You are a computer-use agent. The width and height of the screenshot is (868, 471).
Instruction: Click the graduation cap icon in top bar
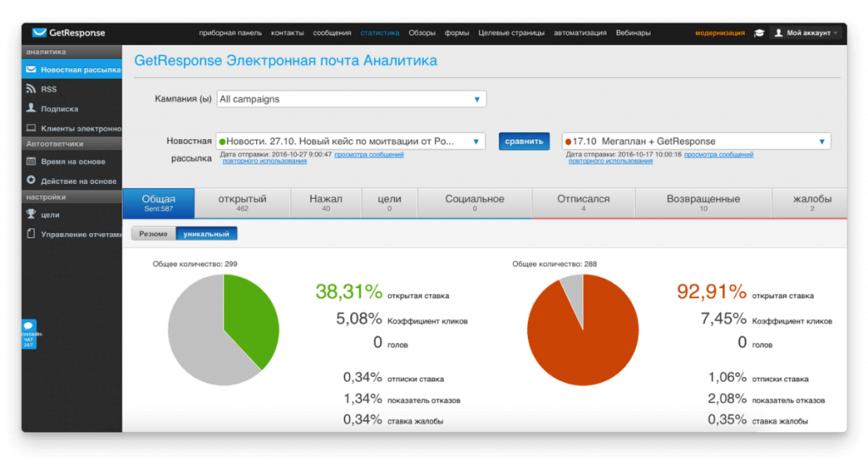point(759,33)
